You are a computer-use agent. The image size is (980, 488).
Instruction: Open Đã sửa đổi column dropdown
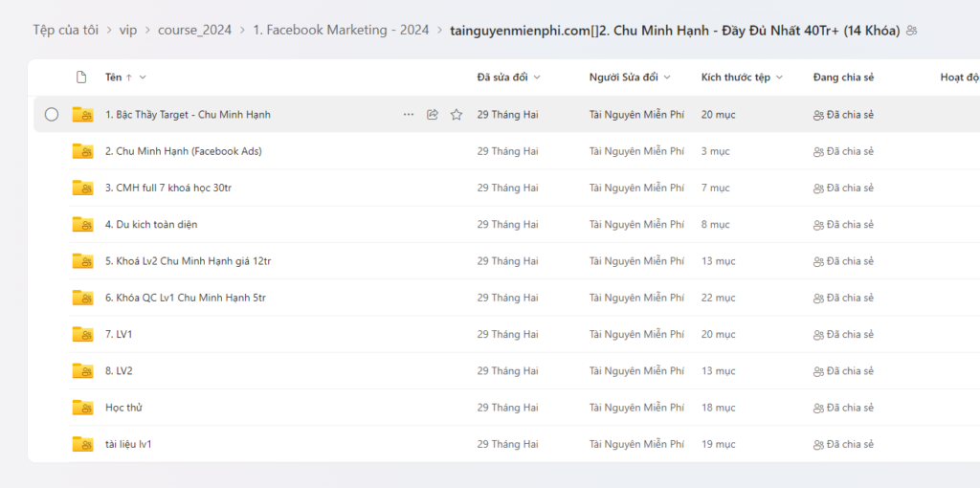[x=537, y=78]
